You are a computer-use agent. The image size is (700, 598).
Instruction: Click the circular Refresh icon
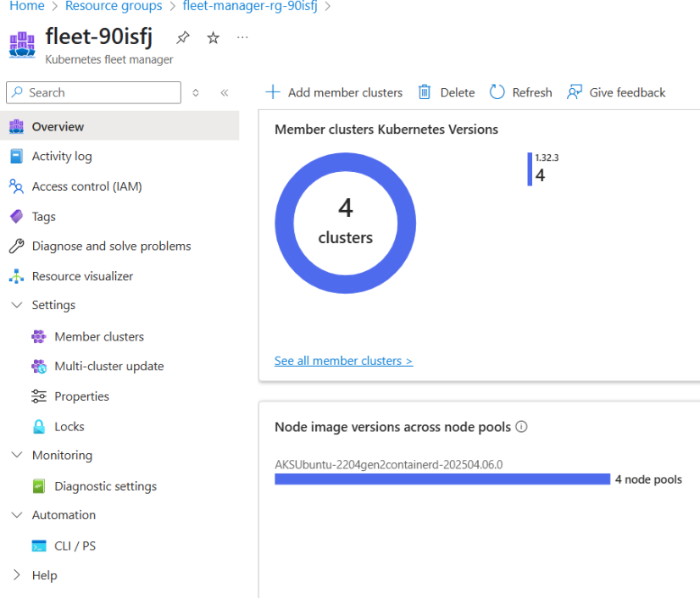(497, 92)
